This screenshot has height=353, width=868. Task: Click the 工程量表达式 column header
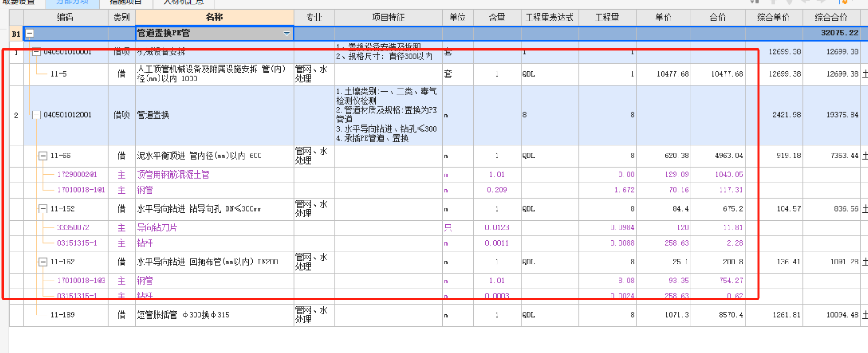(x=549, y=17)
